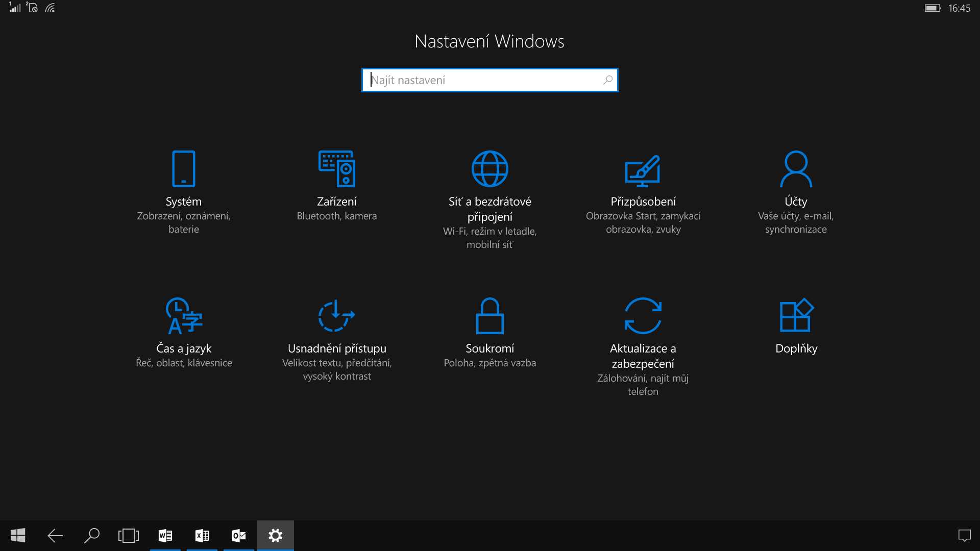
Task: Open taskbar search magnifier
Action: tap(91, 535)
